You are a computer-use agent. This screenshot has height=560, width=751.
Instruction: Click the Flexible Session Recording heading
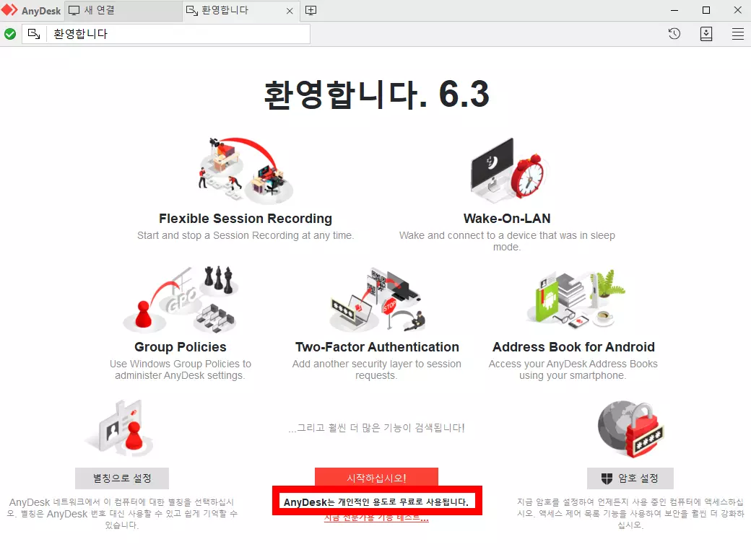click(x=246, y=219)
